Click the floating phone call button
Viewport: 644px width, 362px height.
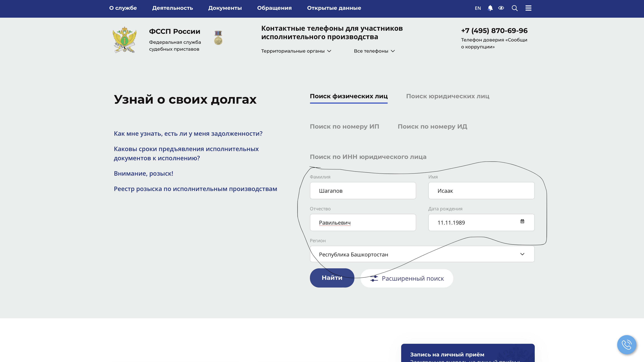(x=627, y=345)
